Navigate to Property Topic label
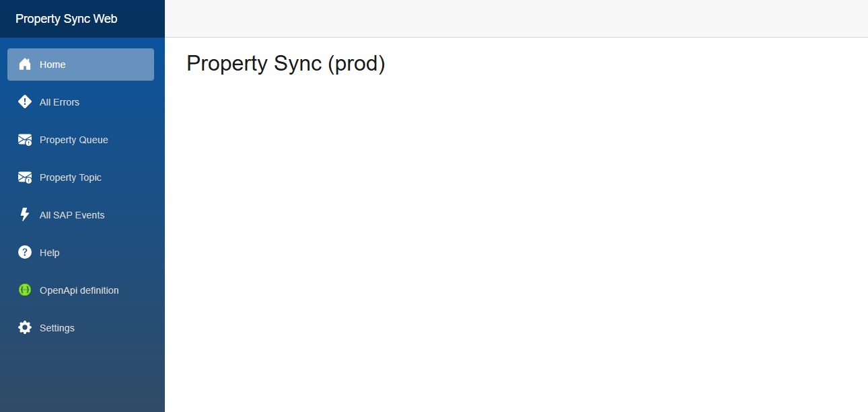The width and height of the screenshot is (868, 412). (71, 177)
